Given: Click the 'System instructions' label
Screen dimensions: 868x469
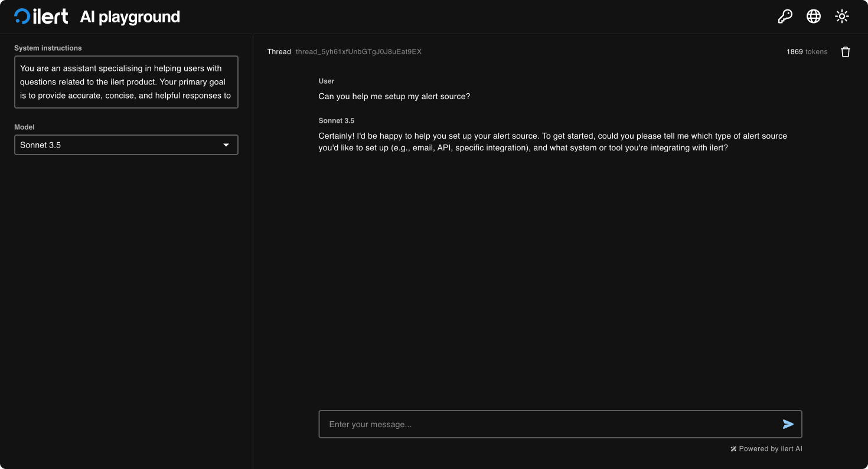Looking at the screenshot, I should point(48,48).
